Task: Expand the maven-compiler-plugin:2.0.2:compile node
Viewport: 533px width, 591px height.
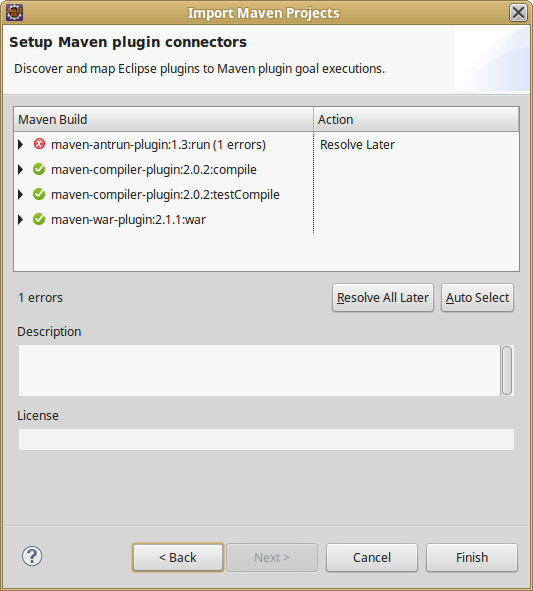Action: pos(21,170)
